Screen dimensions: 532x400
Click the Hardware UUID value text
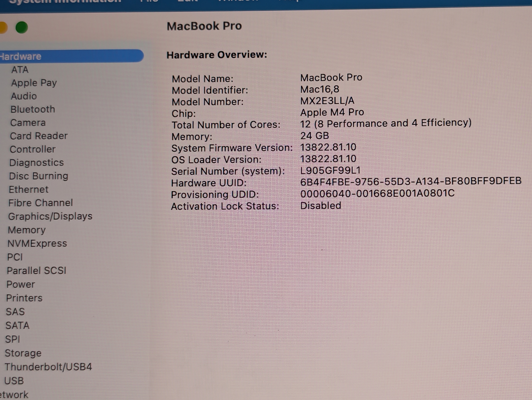click(411, 181)
